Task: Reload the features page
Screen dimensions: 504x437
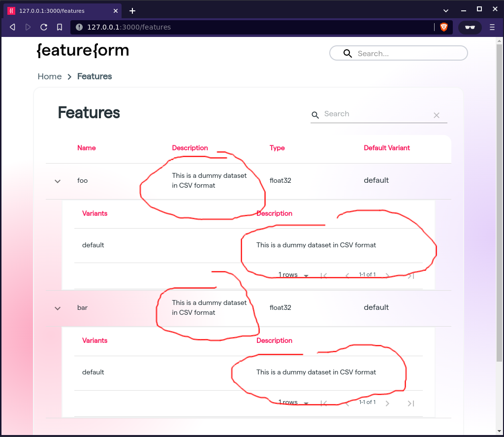Action: (x=44, y=27)
